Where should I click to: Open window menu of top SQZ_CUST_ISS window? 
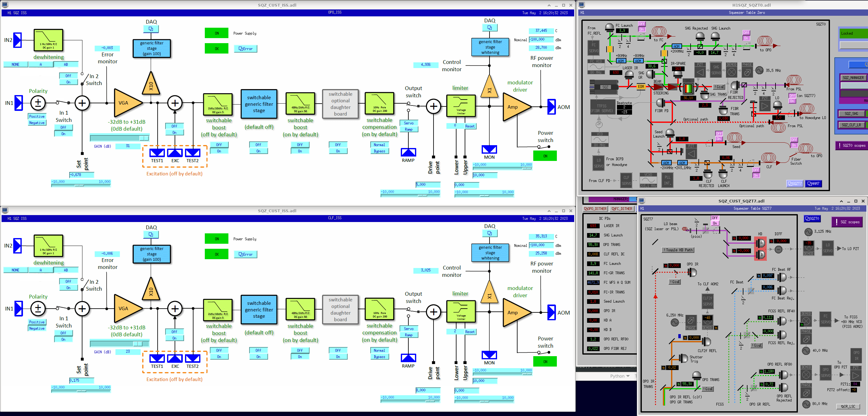click(5, 5)
